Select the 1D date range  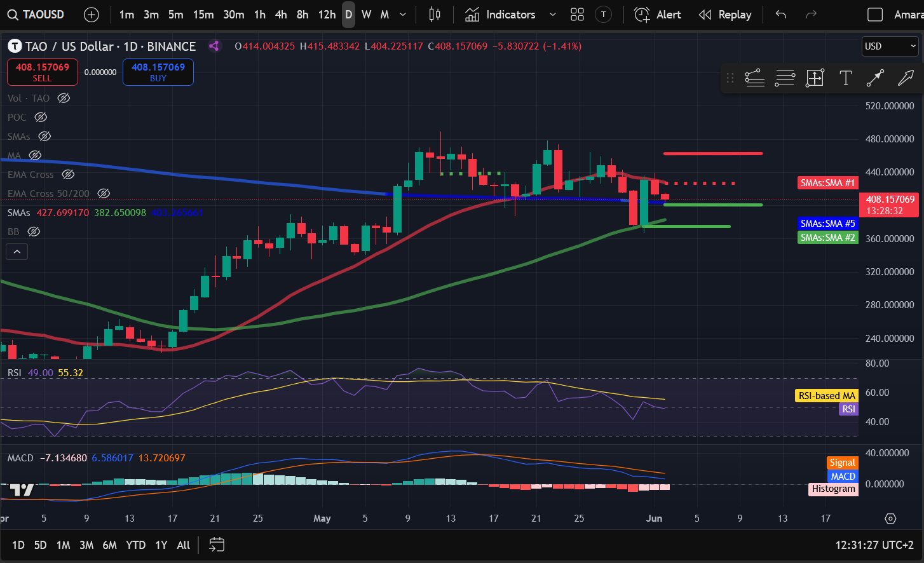tap(18, 545)
